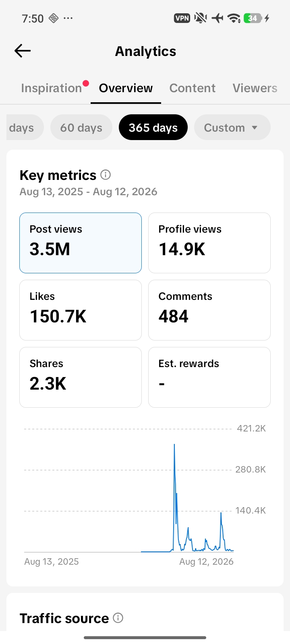
Task: Open the Traffic source info icon
Action: coord(118,618)
